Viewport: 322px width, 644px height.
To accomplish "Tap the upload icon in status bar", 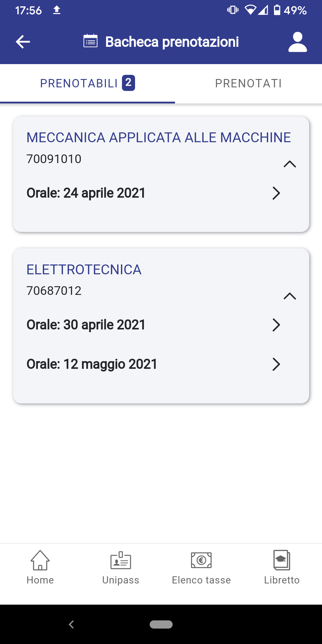I will pyautogui.click(x=57, y=10).
